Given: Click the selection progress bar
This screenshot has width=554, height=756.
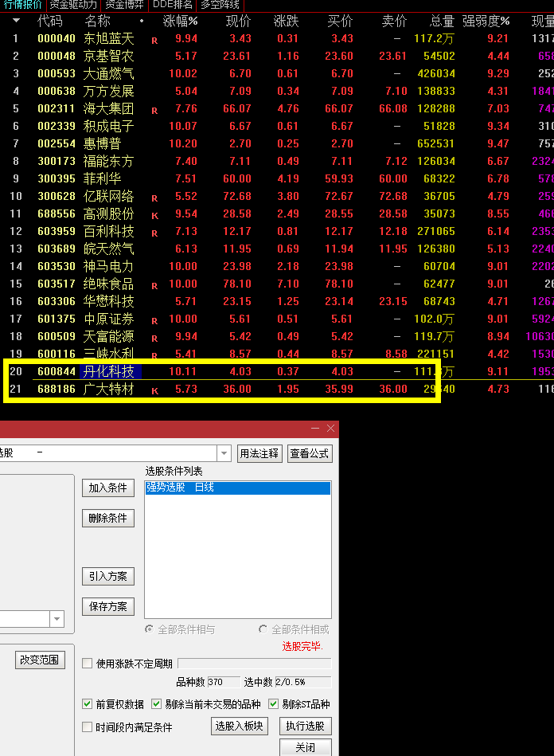Looking at the screenshot, I should 255,664.
